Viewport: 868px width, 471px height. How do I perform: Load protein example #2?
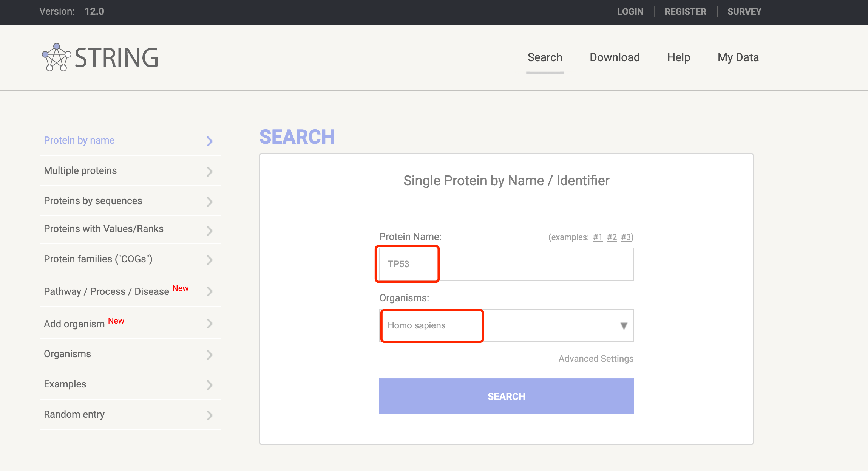612,237
